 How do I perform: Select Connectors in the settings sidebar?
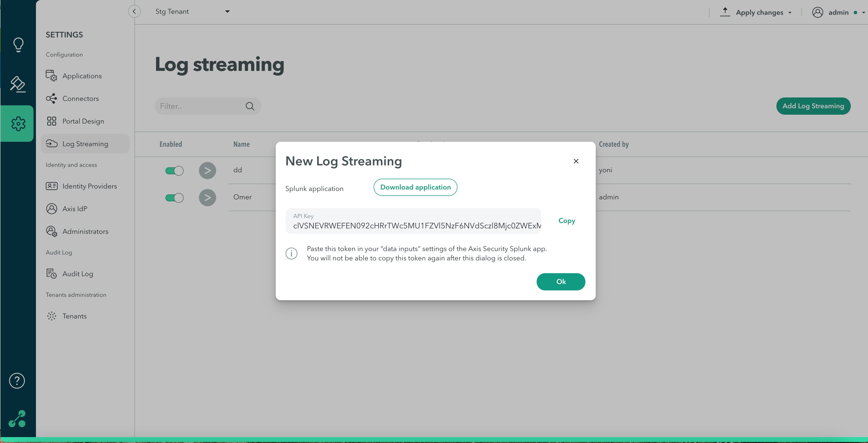tap(80, 98)
